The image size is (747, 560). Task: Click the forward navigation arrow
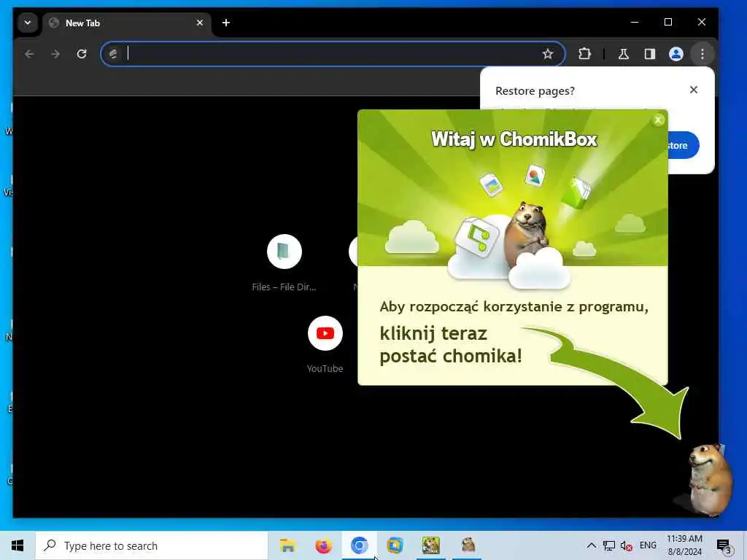pyautogui.click(x=55, y=54)
